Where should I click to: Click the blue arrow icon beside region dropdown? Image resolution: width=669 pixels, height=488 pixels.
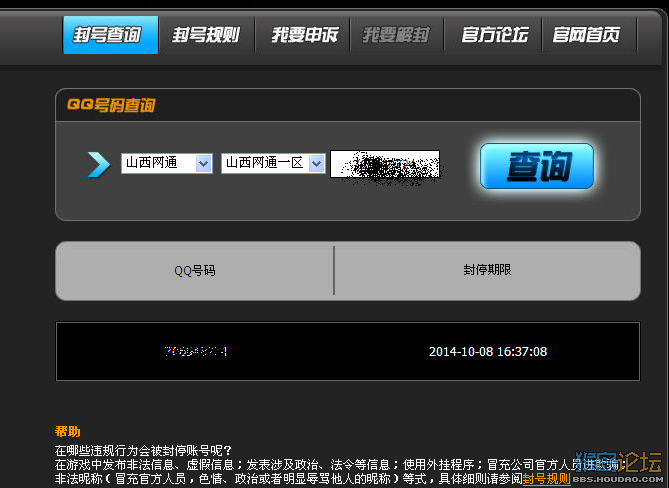tap(99, 164)
